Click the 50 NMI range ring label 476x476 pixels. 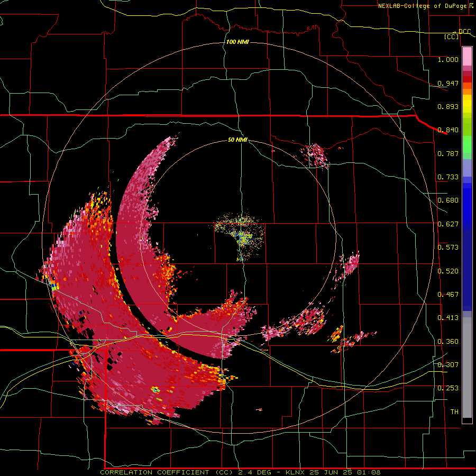tap(237, 140)
